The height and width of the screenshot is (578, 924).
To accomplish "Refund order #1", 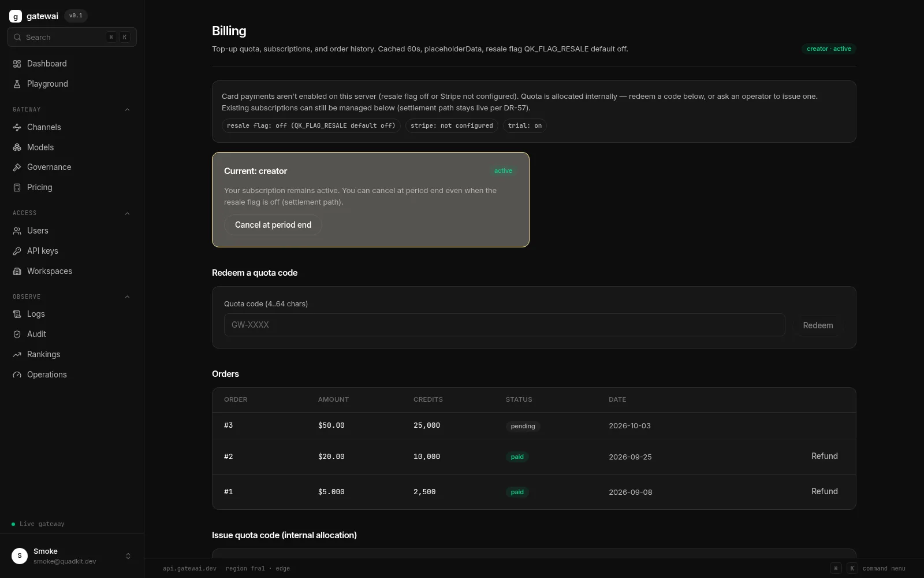I will (x=824, y=491).
